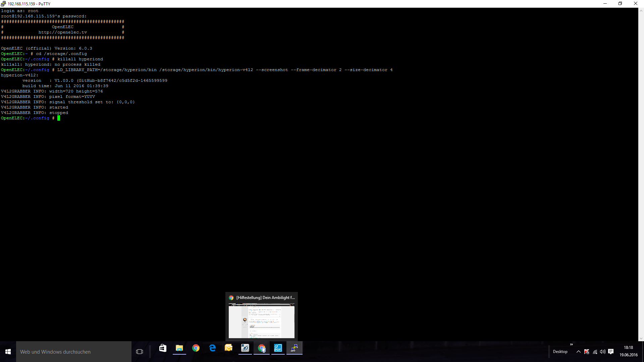Screen dimensions: 644x362
Task: Open Microsoft Edge from the taskbar
Action: (x=212, y=348)
